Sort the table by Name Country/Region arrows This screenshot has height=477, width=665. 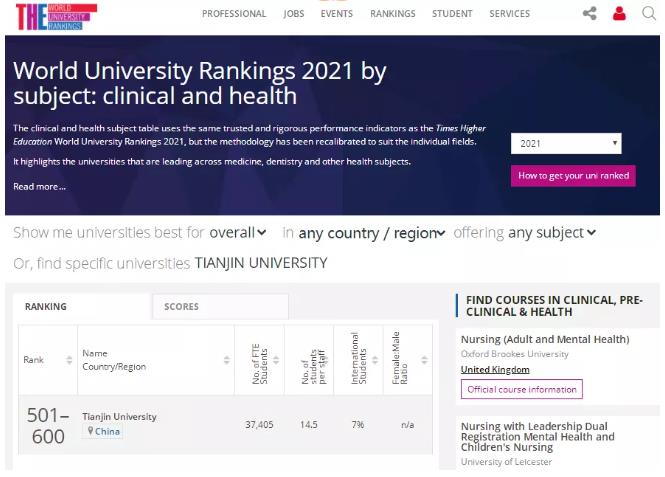(x=227, y=360)
